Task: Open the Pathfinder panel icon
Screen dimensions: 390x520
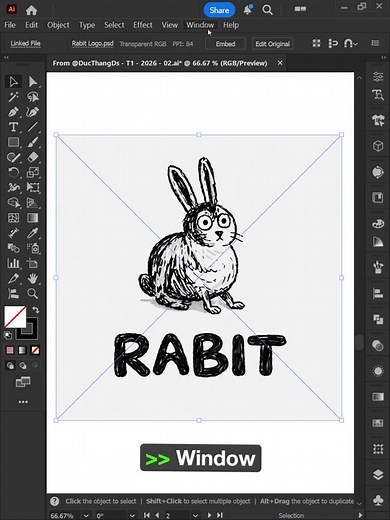Action: coord(378,319)
